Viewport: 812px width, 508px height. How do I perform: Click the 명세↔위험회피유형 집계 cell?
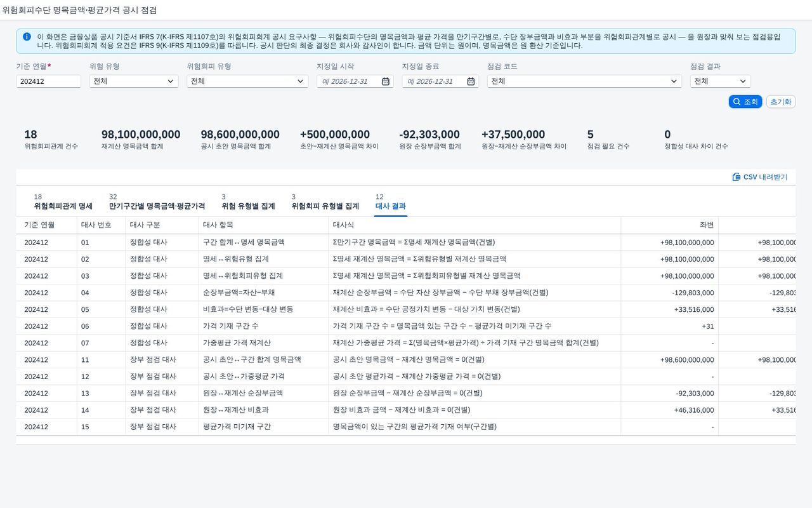point(264,276)
